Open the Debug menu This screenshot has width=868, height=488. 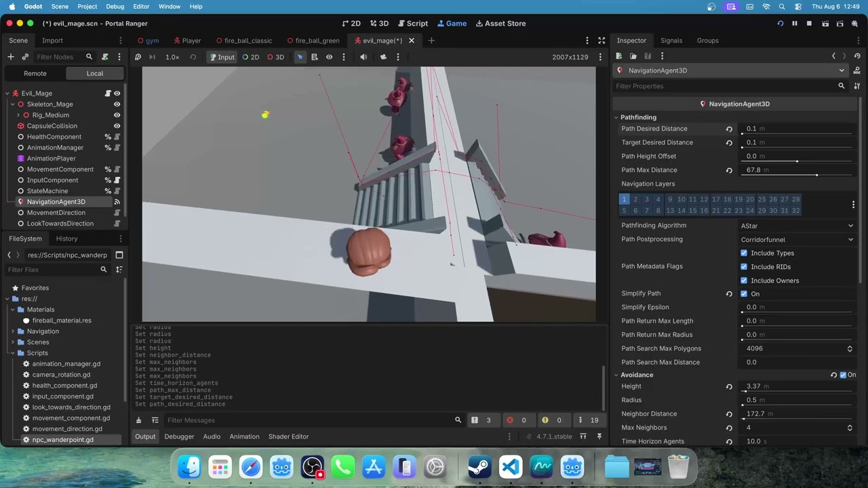pos(115,6)
